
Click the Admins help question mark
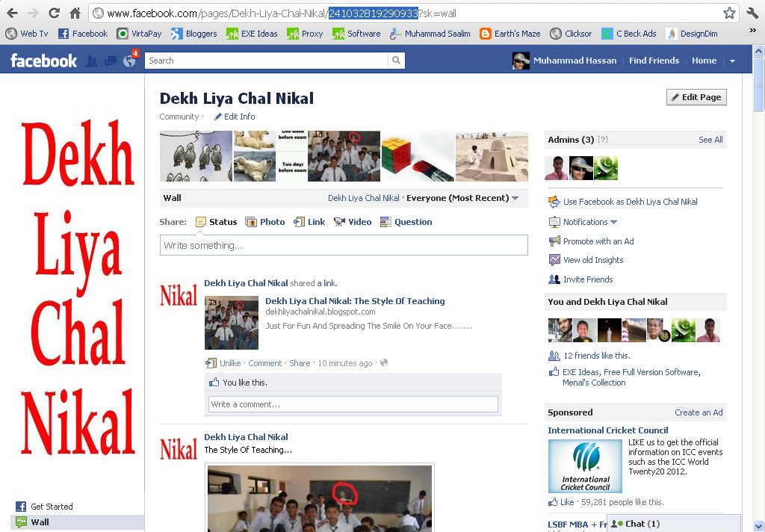[x=603, y=140]
